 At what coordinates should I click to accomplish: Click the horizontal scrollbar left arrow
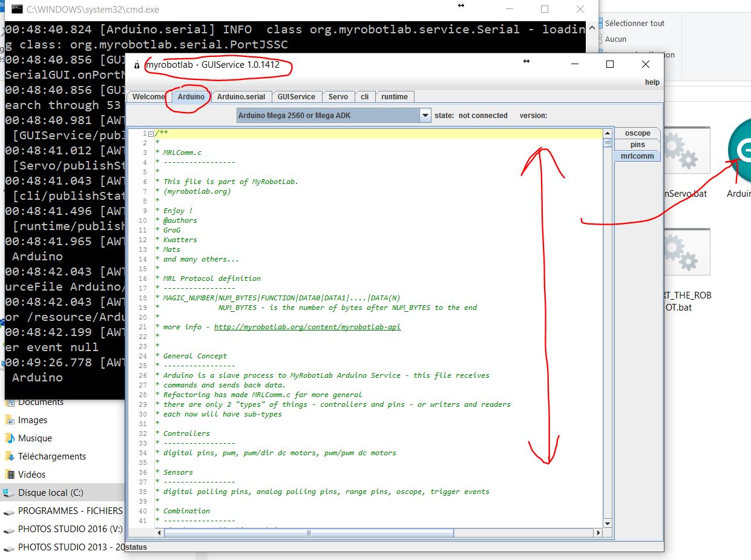(x=160, y=533)
